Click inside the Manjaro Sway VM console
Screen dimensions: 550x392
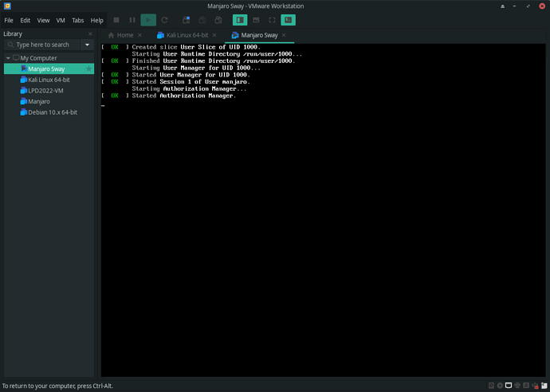pyautogui.click(x=323, y=210)
